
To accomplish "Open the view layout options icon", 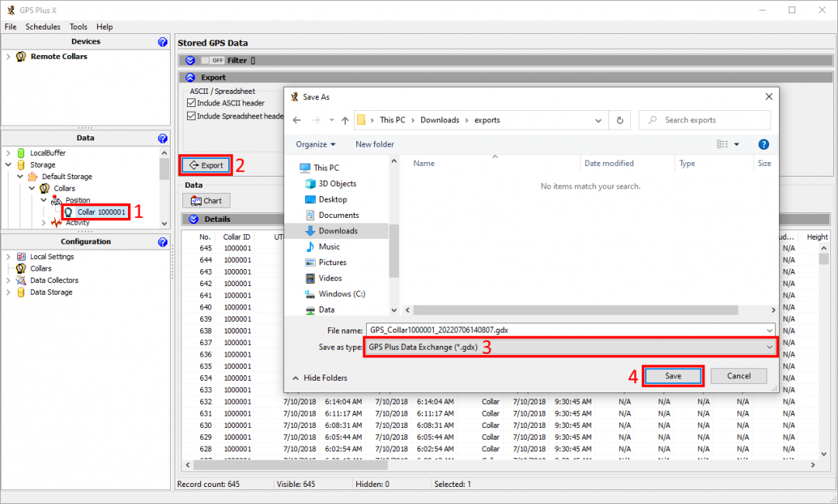I will pos(722,144).
